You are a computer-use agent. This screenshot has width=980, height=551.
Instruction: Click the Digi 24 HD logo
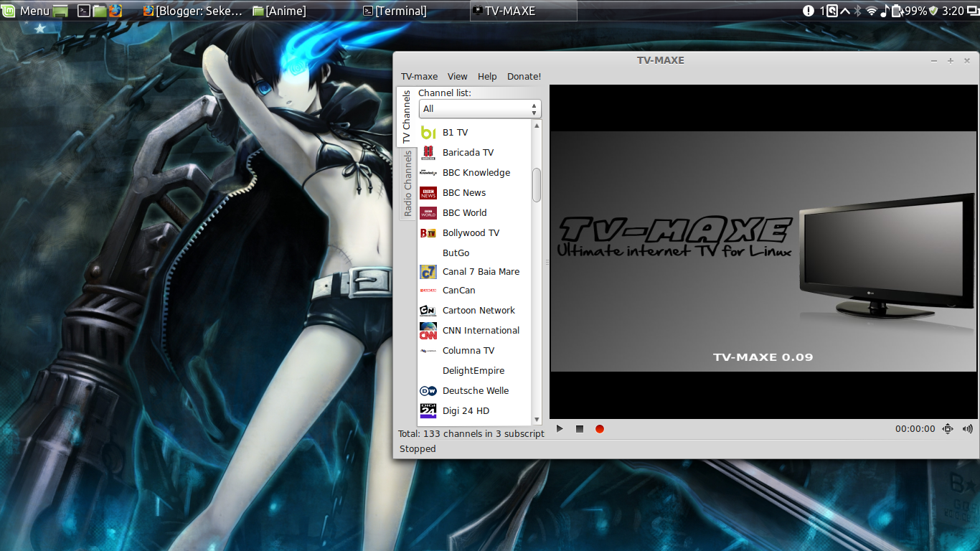pos(428,411)
